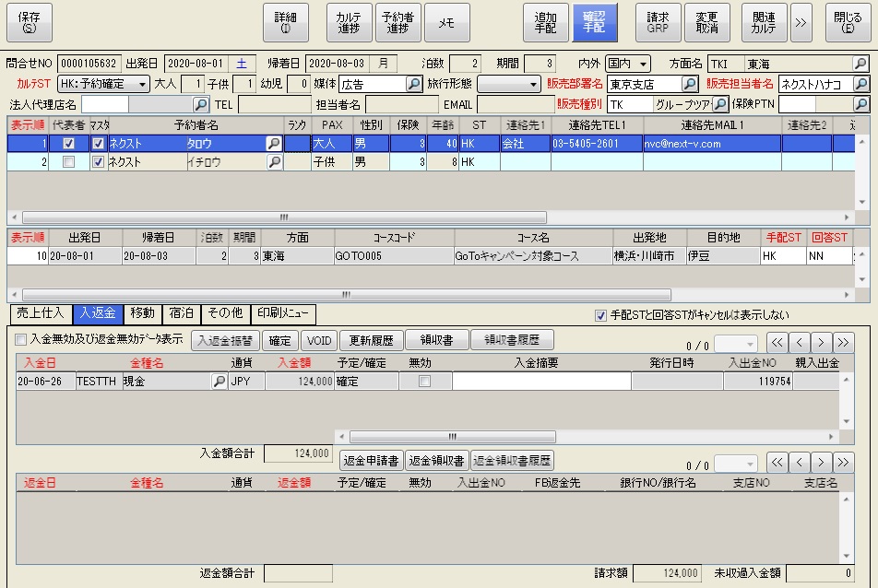Open the 販売部署名 lookup magnifier
The width and height of the screenshot is (878, 588).
pyautogui.click(x=690, y=84)
